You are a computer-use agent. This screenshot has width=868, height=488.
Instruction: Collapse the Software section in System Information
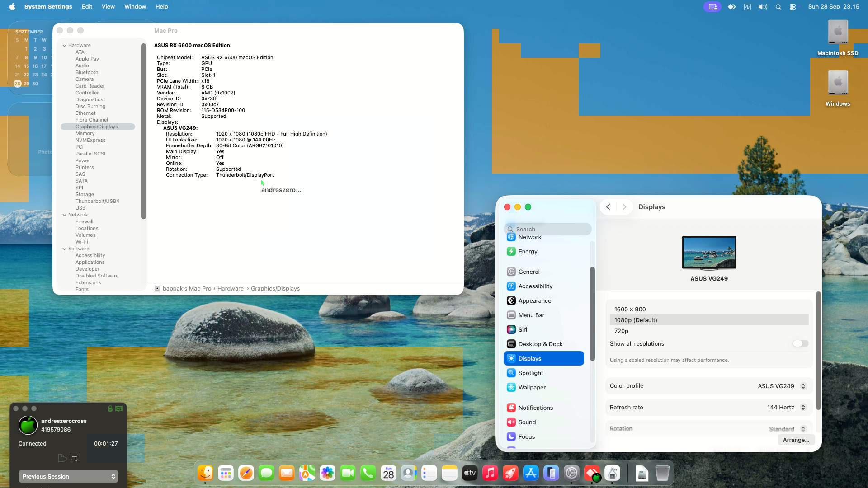[65, 249]
